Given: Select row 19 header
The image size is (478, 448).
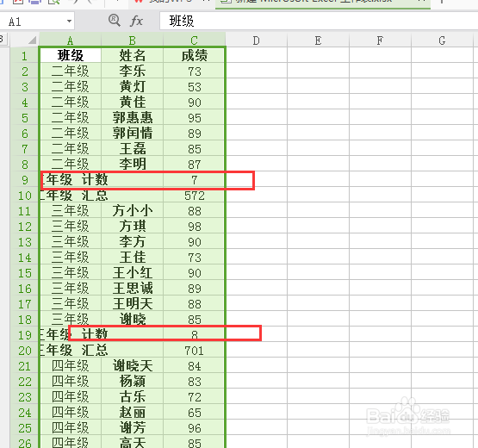Looking at the screenshot, I should [x=24, y=335].
